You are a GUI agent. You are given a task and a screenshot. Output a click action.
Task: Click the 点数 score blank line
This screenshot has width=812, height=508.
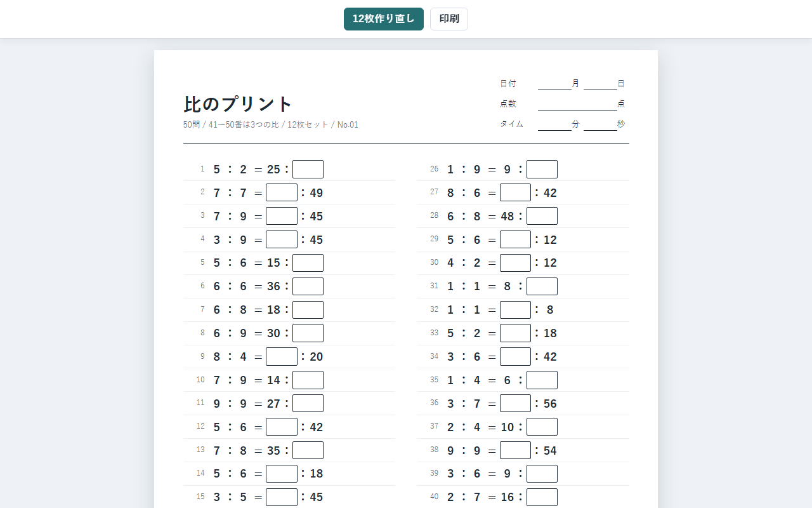coord(577,105)
